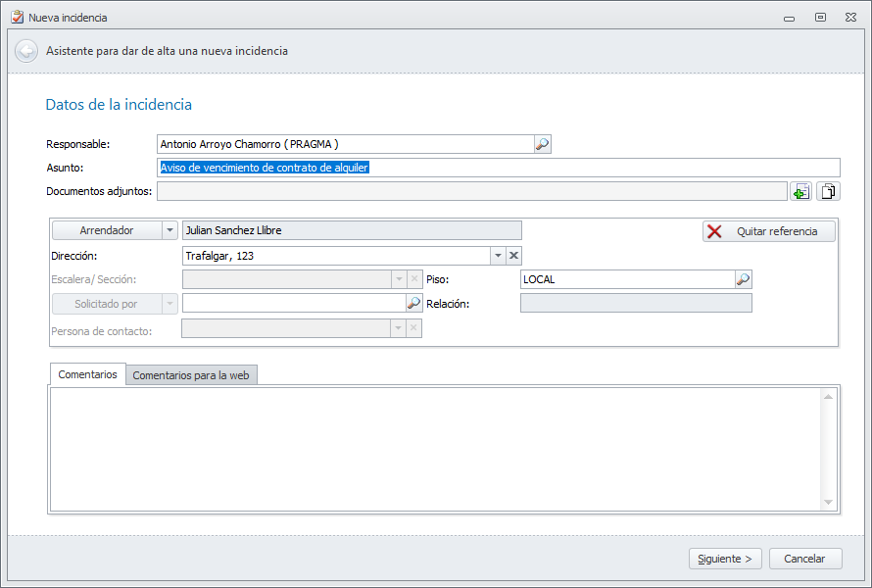The width and height of the screenshot is (872, 588).
Task: Cancel the new incident wizard
Action: [805, 559]
